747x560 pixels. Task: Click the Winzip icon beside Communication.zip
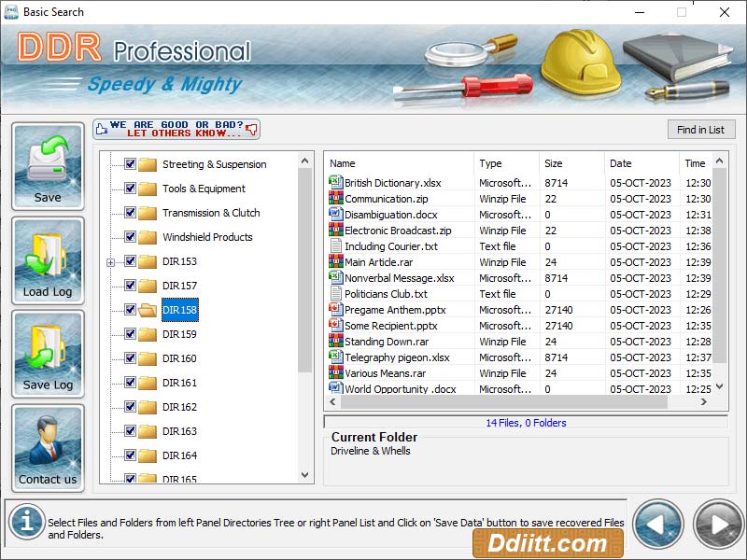point(338,199)
